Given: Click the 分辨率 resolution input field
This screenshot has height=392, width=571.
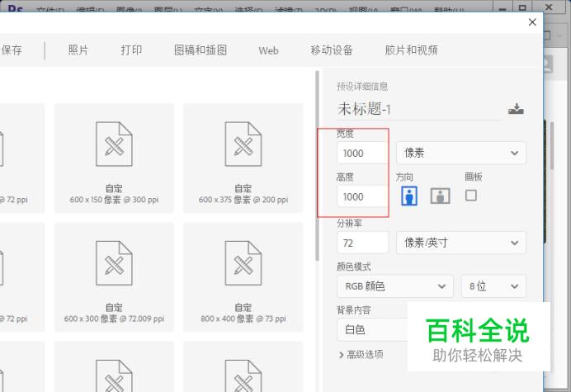Looking at the screenshot, I should 363,243.
